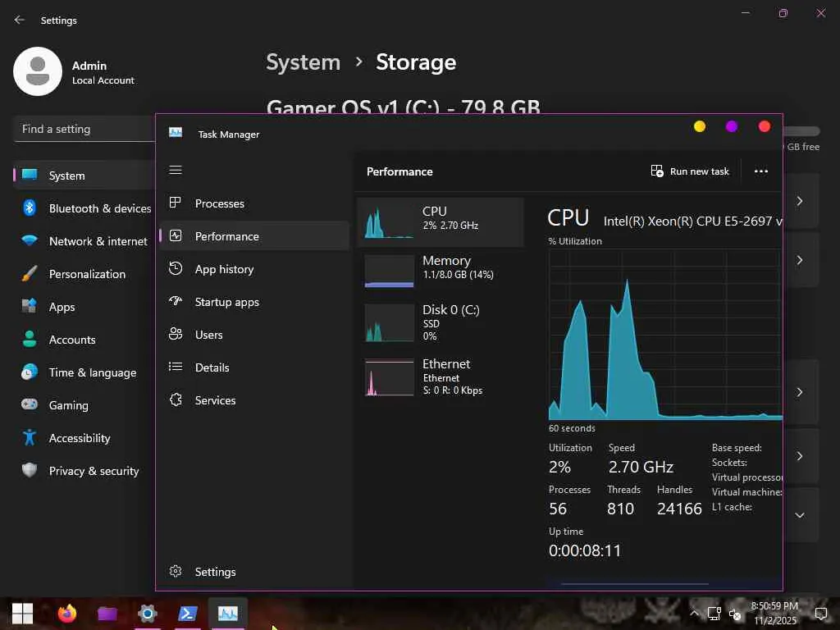Select the Disk 0 (C:) graph

click(x=390, y=322)
